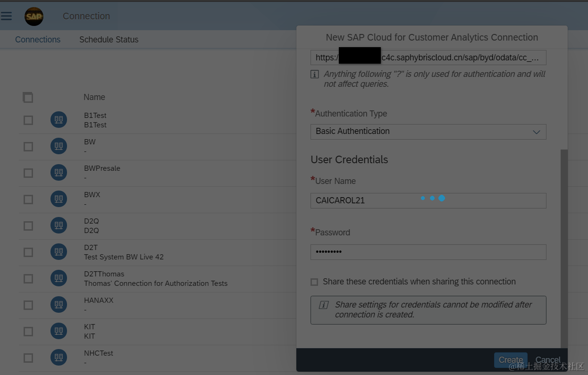588x375 pixels.
Task: Check the B1Test row checkbox
Action: click(x=28, y=120)
